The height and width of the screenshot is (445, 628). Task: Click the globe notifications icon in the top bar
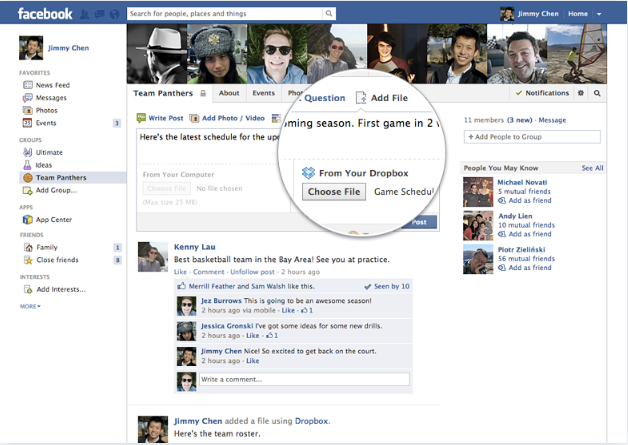(115, 14)
